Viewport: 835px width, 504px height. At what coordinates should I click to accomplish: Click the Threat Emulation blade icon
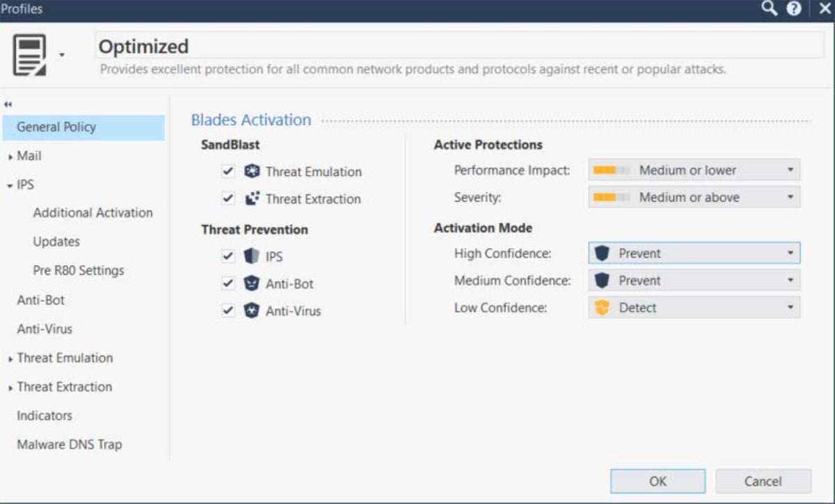point(252,172)
